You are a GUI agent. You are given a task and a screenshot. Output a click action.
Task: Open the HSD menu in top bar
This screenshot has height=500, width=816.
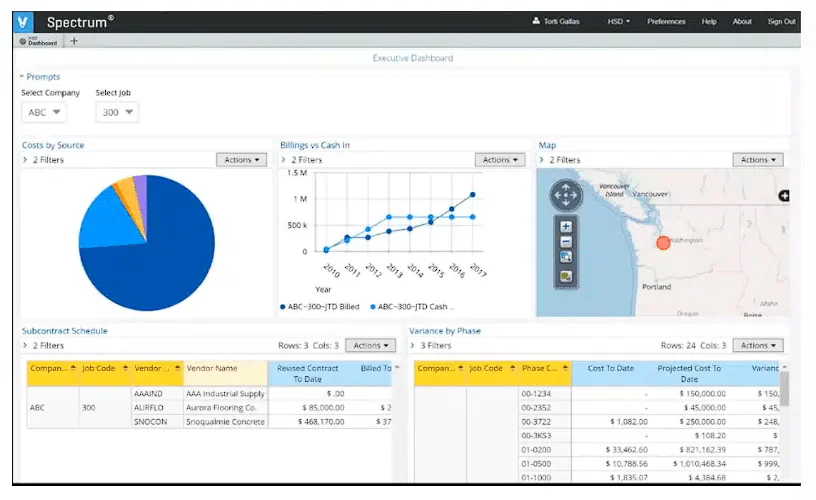coord(618,21)
